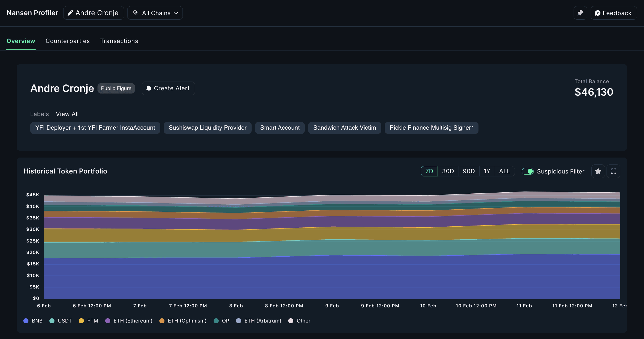Click the pin icon in header
This screenshot has height=339, width=644.
point(580,13)
